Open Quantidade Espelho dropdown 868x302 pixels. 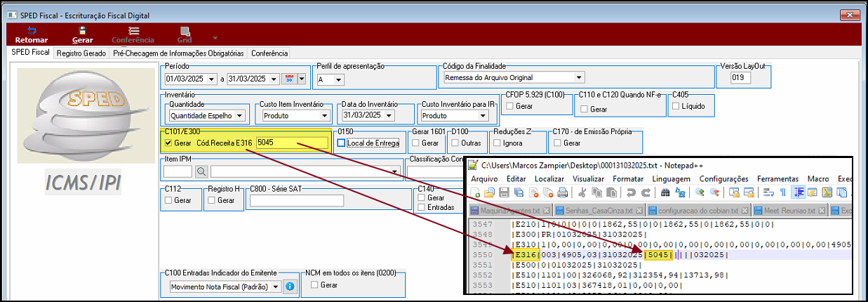240,115
